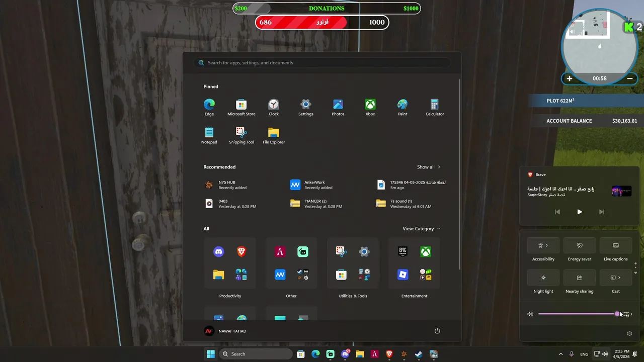
Task: Click the volume slider track
Action: [579, 314]
